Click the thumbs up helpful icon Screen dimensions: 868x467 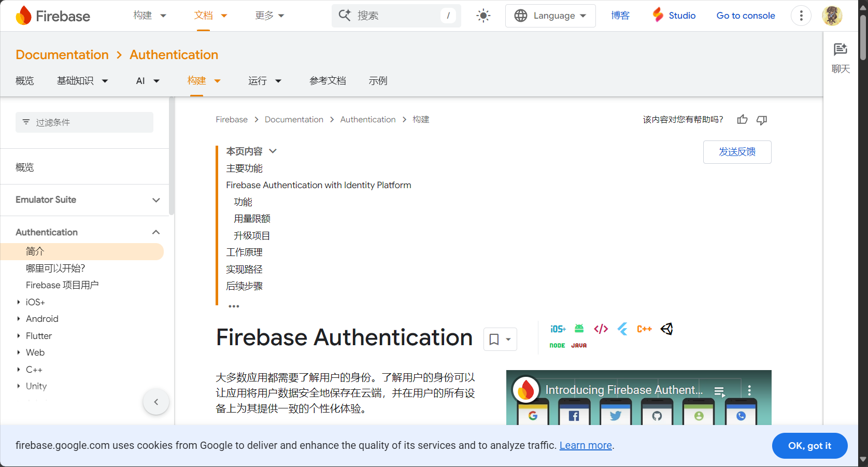743,120
